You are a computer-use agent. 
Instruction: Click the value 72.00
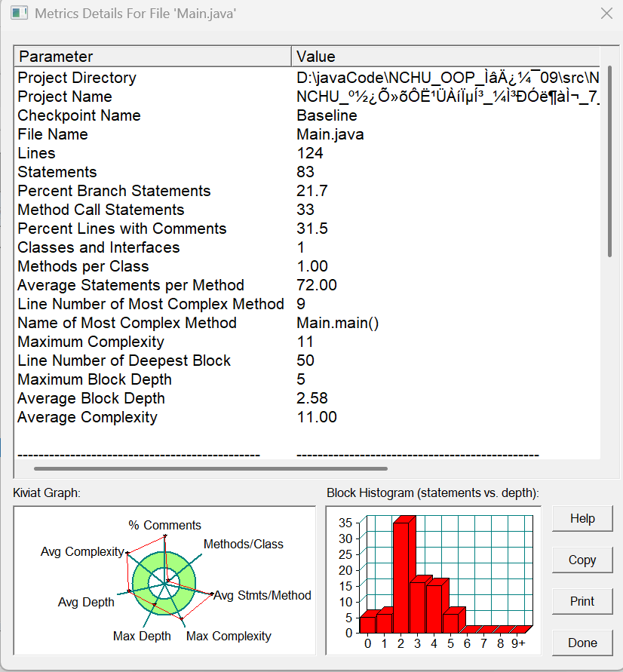pos(317,285)
